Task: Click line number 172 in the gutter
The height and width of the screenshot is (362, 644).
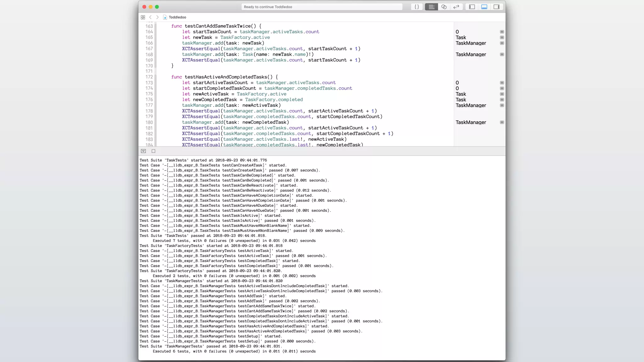Action: (x=149, y=77)
